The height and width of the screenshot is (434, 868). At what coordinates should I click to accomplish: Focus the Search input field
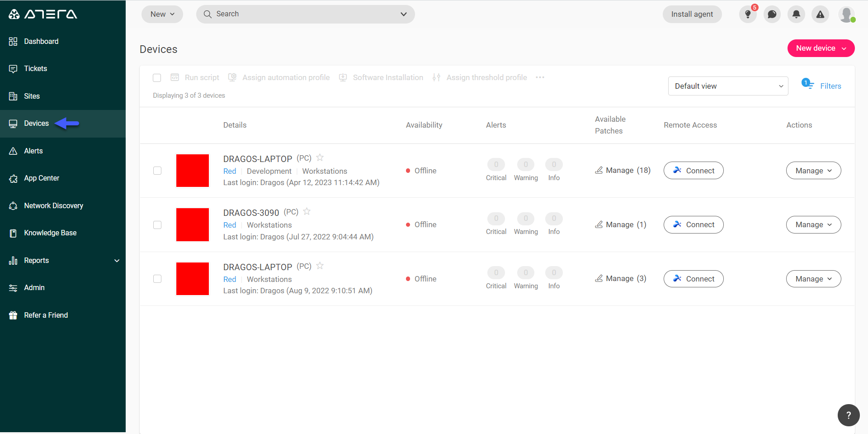pyautogui.click(x=305, y=14)
